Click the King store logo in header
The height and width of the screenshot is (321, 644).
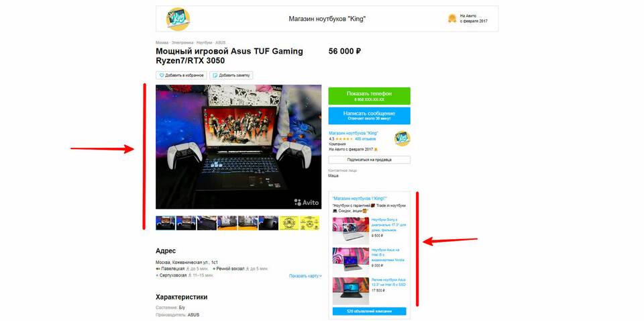178,19
